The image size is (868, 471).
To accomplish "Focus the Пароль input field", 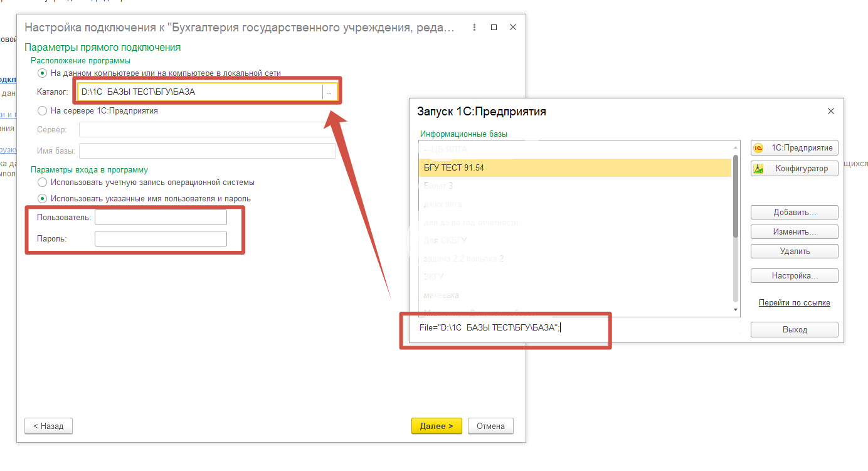I will [161, 239].
